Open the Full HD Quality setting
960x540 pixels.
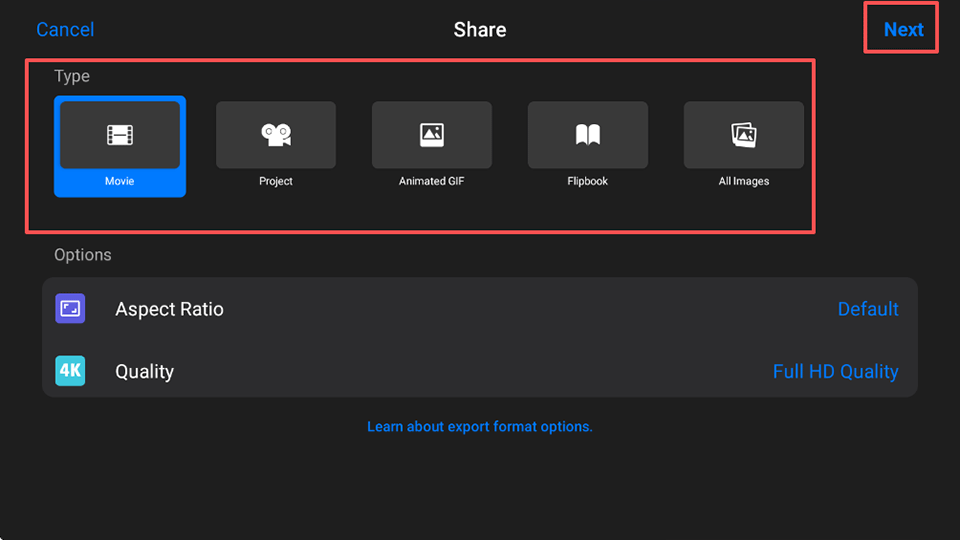[x=835, y=371]
